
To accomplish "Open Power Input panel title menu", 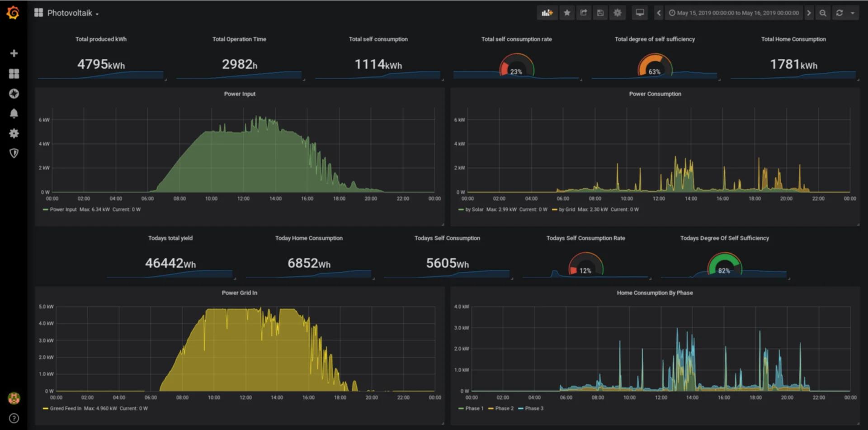I will coord(240,94).
